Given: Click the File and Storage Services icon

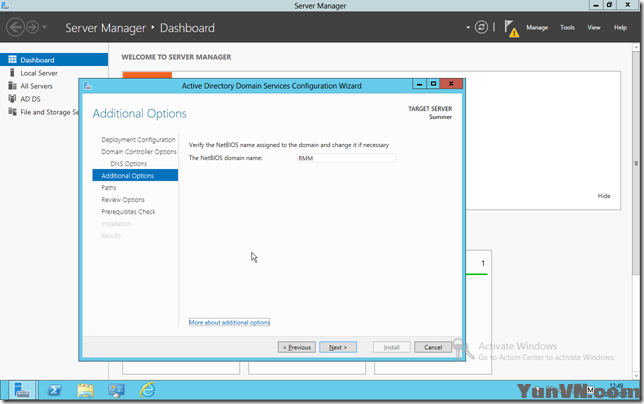Looking at the screenshot, I should pos(12,112).
